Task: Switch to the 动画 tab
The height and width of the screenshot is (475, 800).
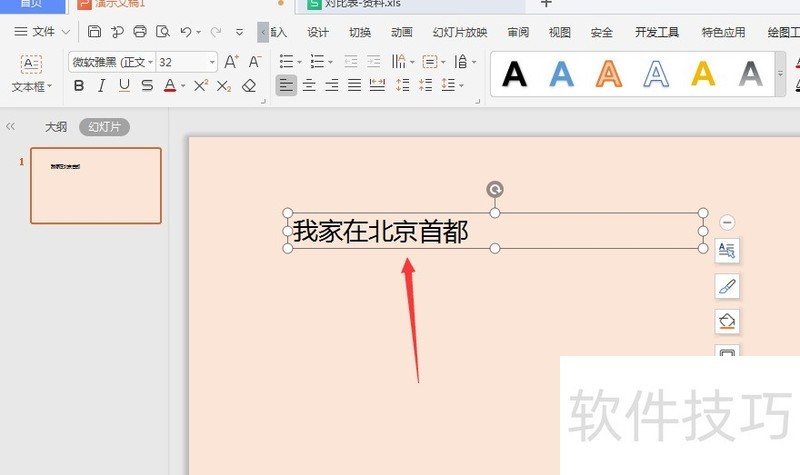Action: click(402, 32)
